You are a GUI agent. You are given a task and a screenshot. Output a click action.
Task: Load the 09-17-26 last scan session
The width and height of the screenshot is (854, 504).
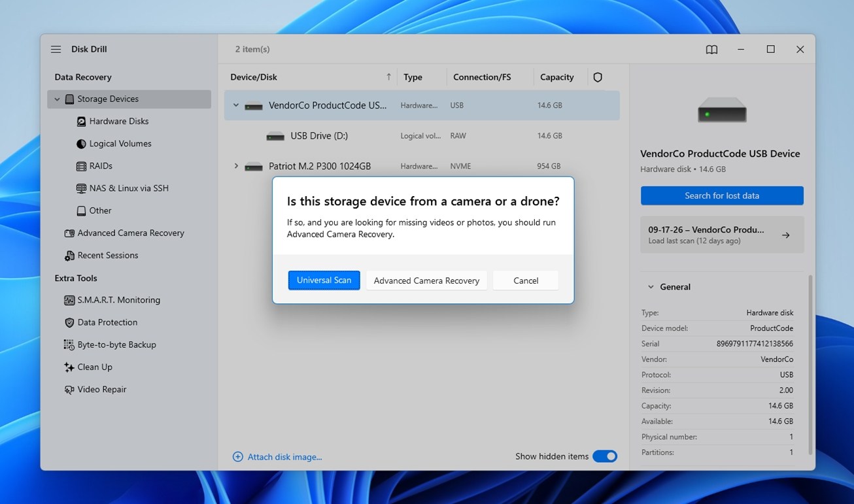click(722, 235)
